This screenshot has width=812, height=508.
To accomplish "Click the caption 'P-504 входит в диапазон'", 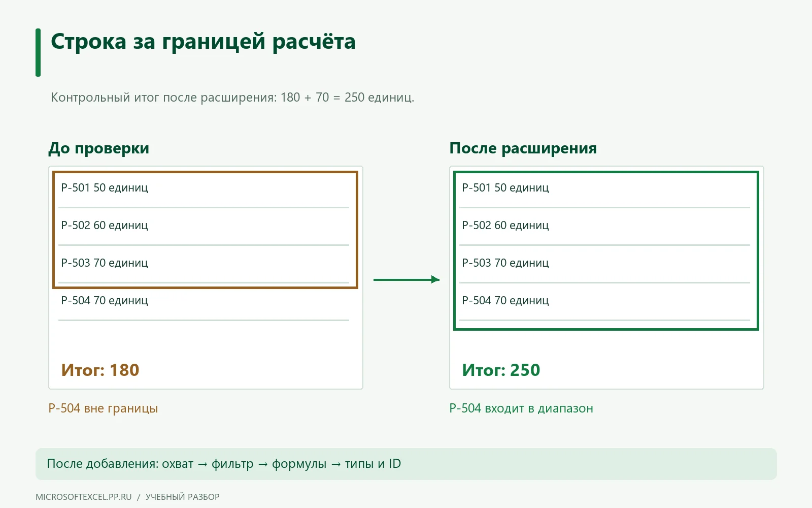I will tap(521, 408).
